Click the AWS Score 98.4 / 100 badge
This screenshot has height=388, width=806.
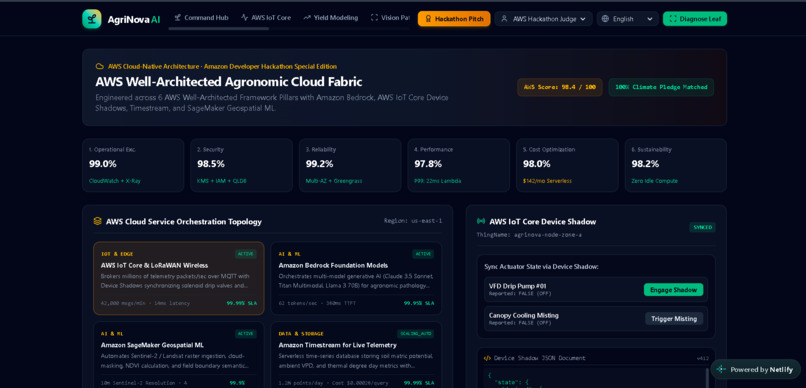pos(560,87)
